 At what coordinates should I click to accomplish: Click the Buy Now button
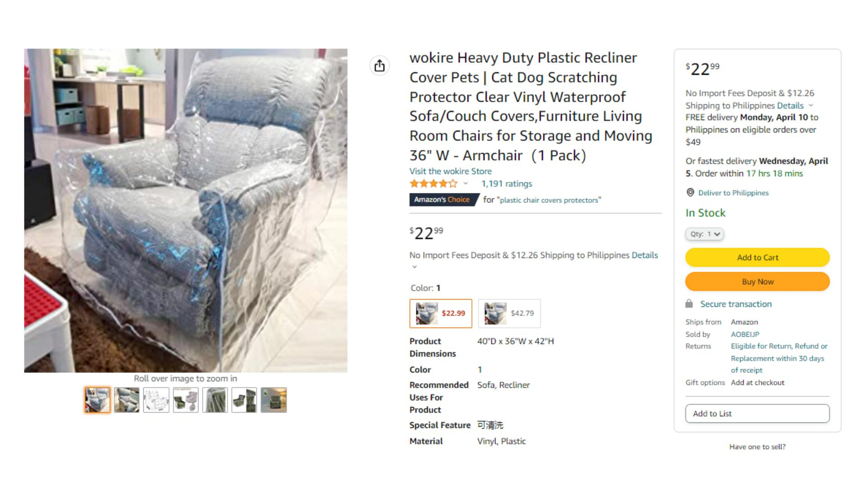pyautogui.click(x=758, y=282)
